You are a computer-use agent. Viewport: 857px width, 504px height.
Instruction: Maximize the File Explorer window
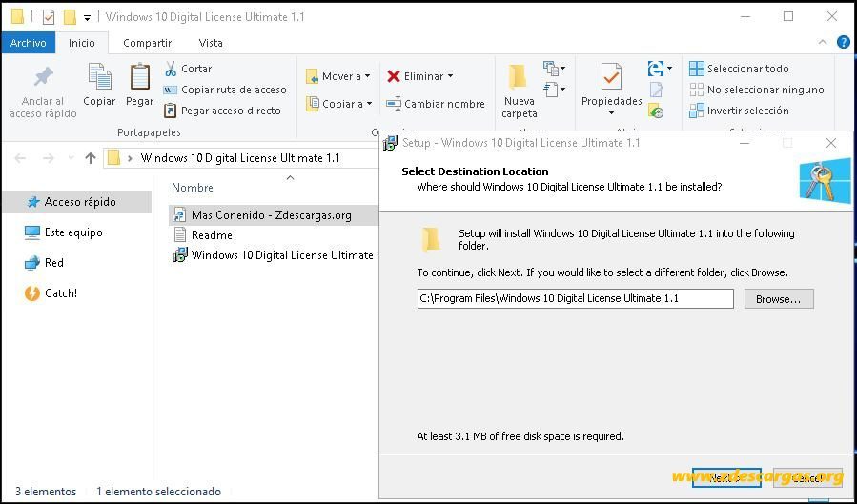pyautogui.click(x=788, y=16)
